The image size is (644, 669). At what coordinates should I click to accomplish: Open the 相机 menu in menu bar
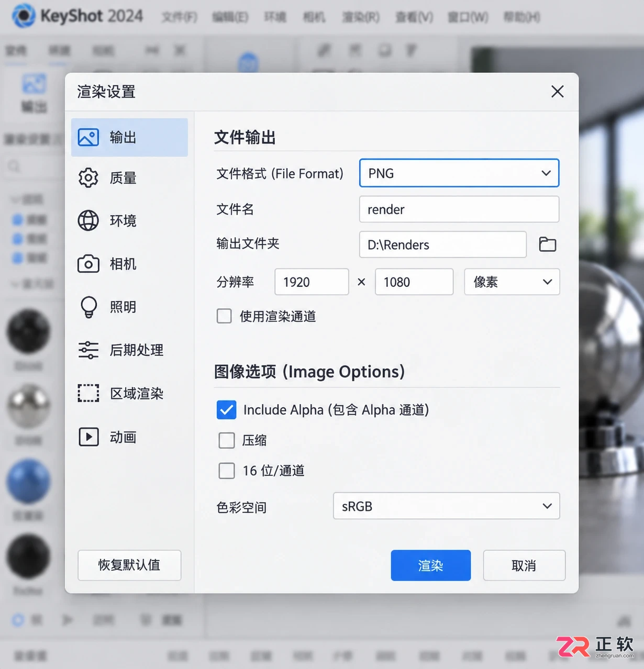click(x=314, y=17)
